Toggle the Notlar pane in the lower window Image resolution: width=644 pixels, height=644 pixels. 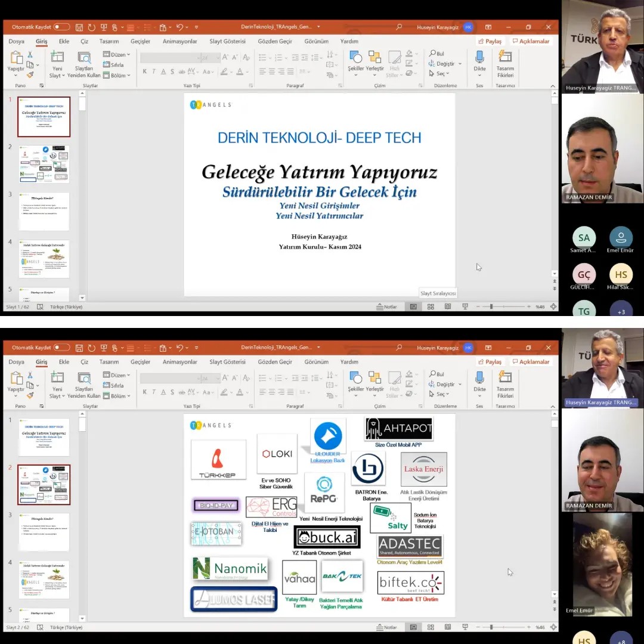tap(386, 627)
